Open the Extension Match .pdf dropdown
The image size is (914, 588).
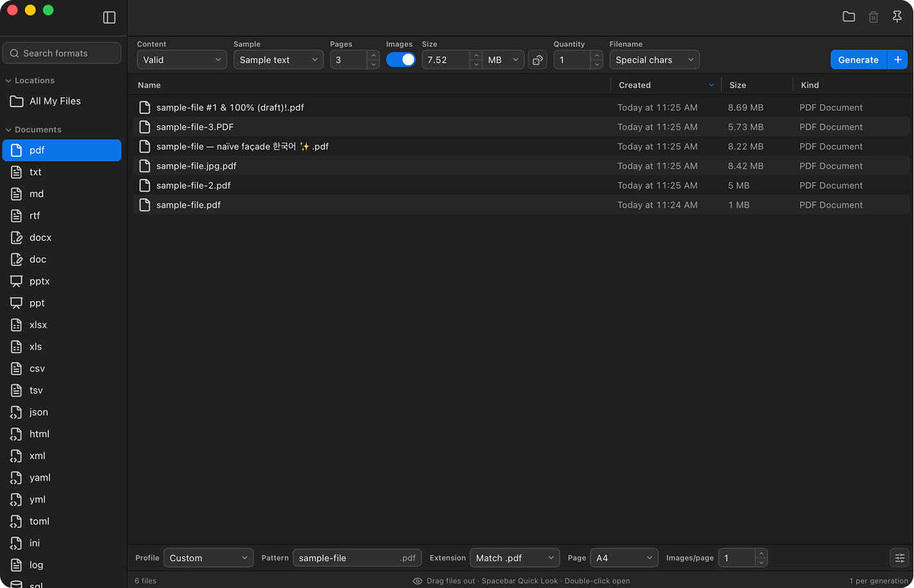click(515, 558)
